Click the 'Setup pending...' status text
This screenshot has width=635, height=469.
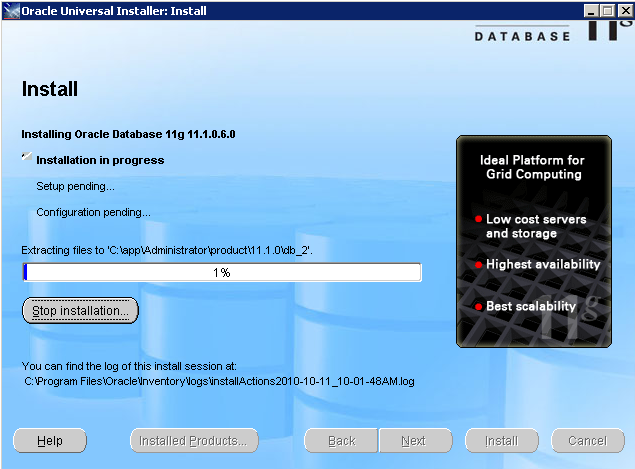point(75,187)
